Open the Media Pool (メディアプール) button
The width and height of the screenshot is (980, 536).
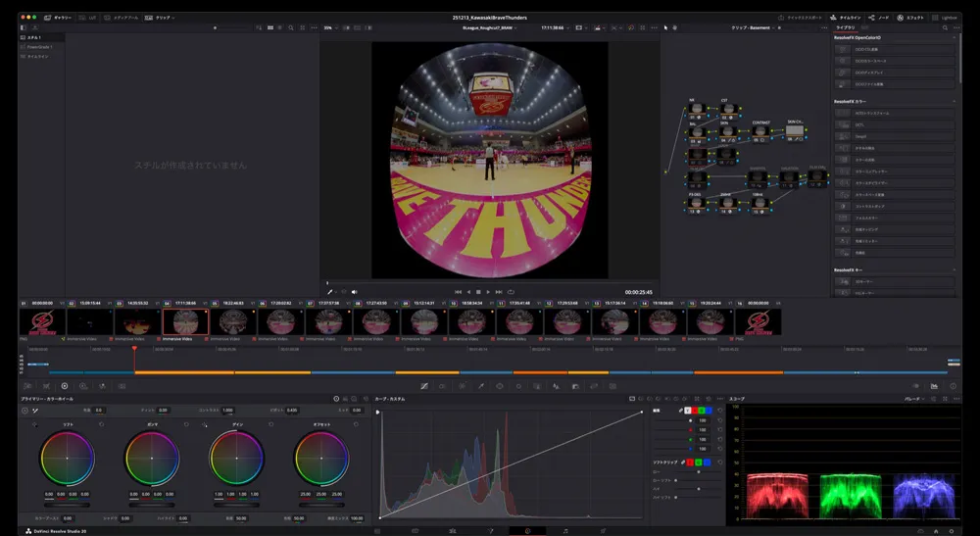click(x=122, y=18)
